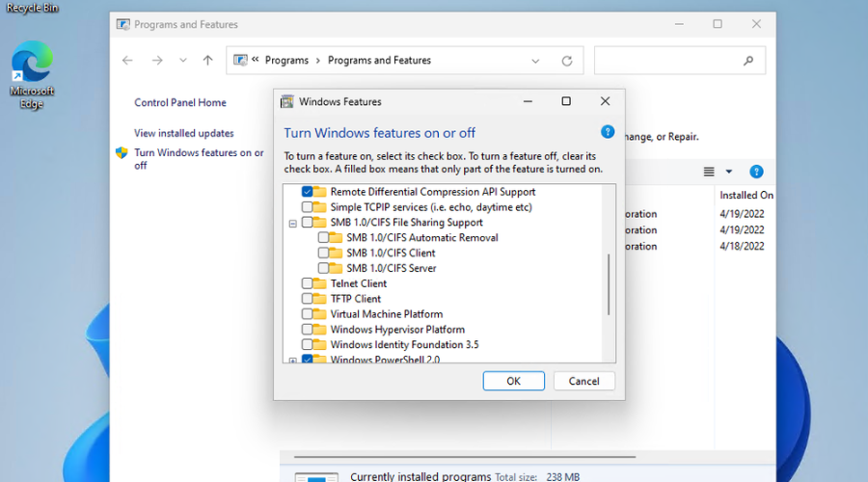This screenshot has height=482, width=868.
Task: Select Virtual Machine Platform folder icon
Action: [319, 313]
